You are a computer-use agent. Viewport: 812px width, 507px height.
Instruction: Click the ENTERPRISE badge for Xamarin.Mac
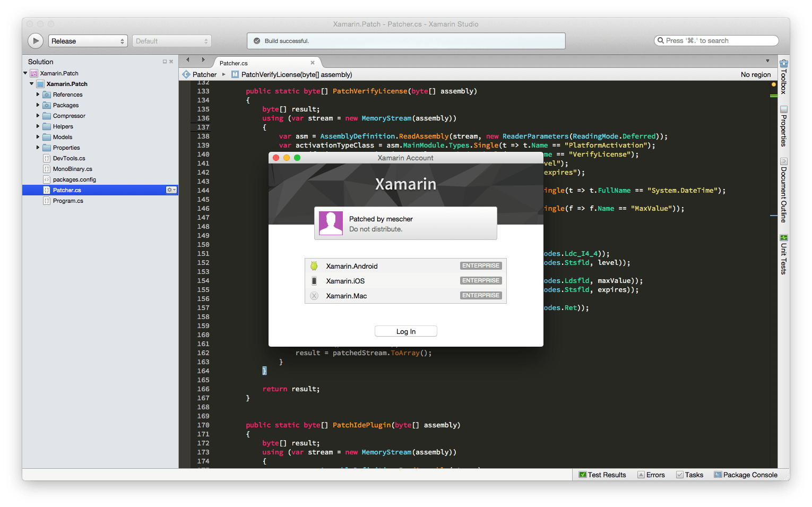point(481,295)
